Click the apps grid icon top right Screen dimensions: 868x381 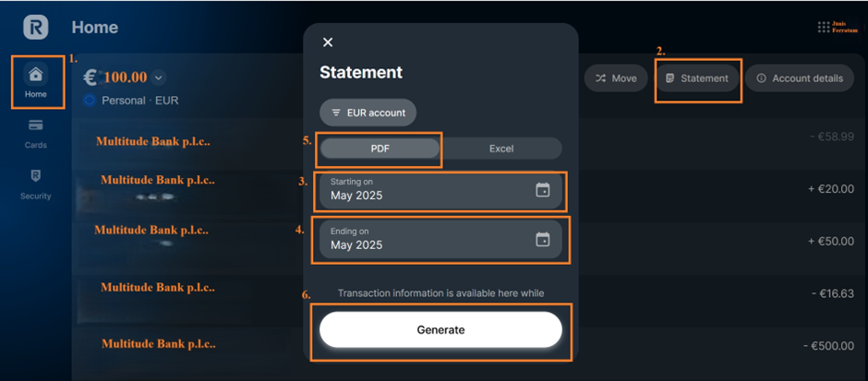pos(823,28)
